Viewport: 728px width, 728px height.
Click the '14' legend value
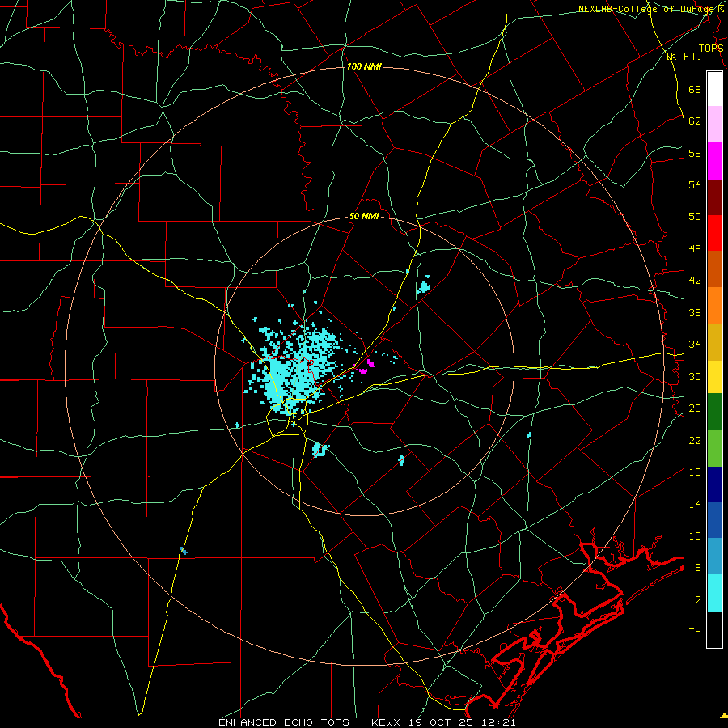pyautogui.click(x=695, y=504)
